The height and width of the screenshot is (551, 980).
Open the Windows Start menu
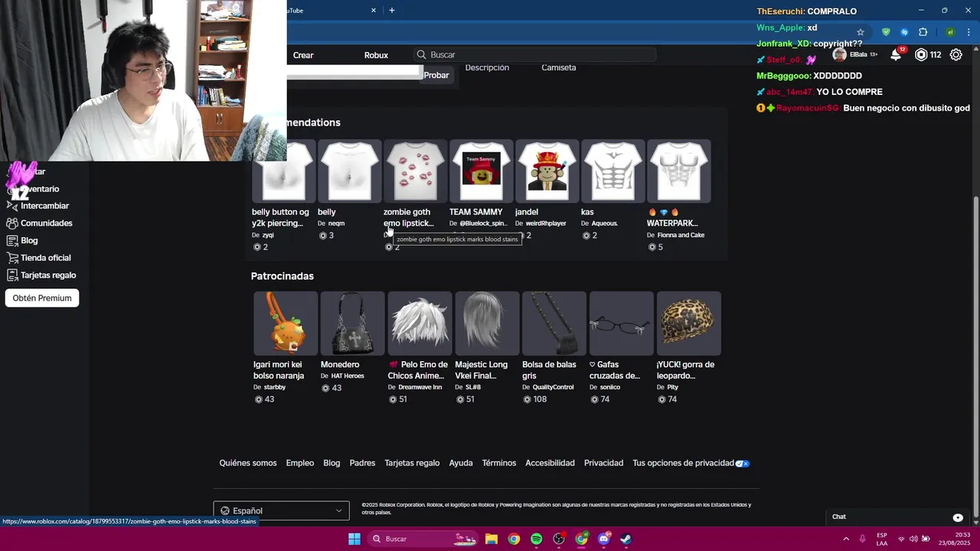tap(354, 539)
